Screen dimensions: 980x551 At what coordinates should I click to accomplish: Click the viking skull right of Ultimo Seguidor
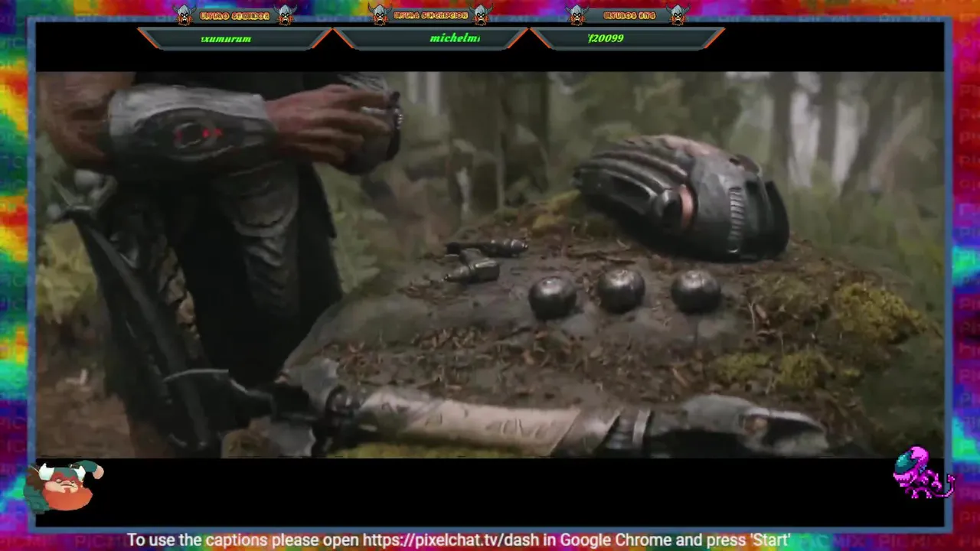tap(286, 14)
